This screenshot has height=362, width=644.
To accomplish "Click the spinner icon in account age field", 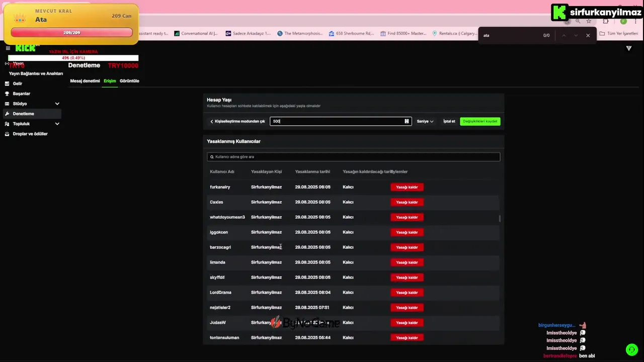I will pyautogui.click(x=407, y=121).
